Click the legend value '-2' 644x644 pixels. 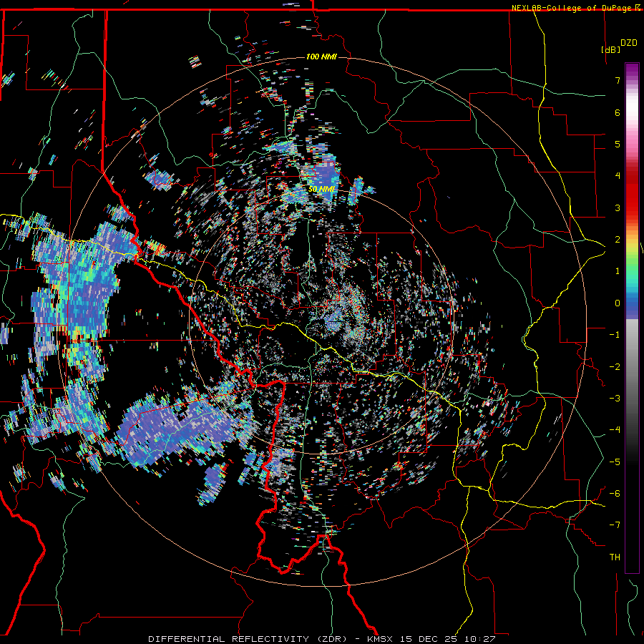(615, 367)
